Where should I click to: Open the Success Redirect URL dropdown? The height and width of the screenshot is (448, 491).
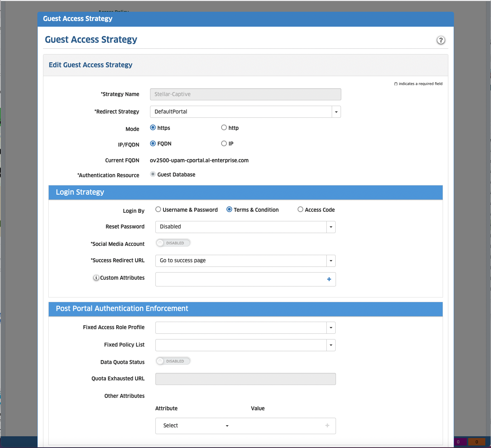(x=331, y=261)
